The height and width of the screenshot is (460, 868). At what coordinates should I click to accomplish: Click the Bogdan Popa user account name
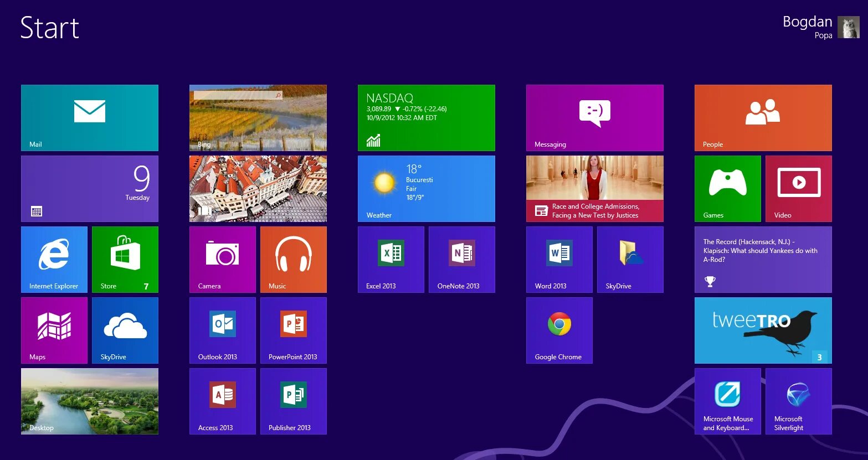(x=808, y=27)
